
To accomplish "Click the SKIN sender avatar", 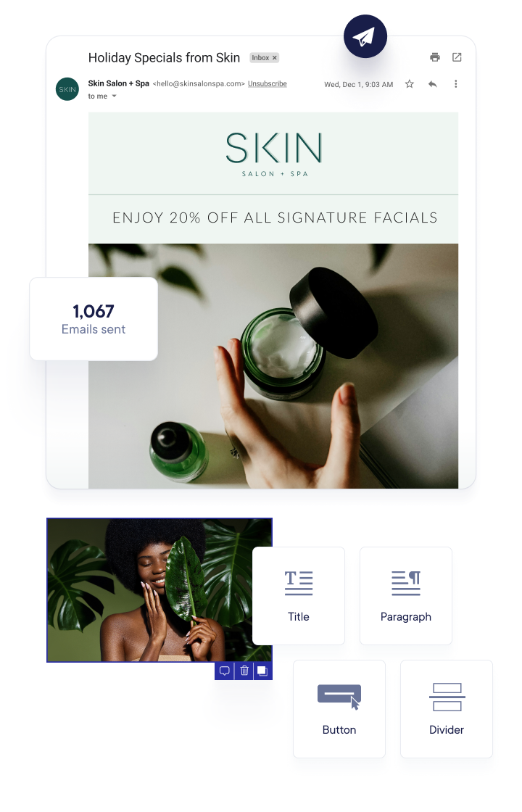I will [67, 89].
